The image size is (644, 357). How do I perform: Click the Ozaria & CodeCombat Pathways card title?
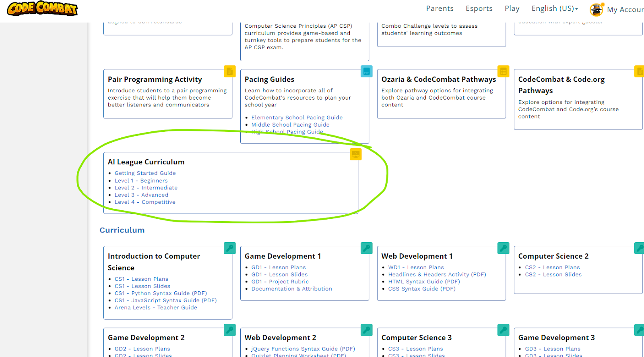coord(438,80)
